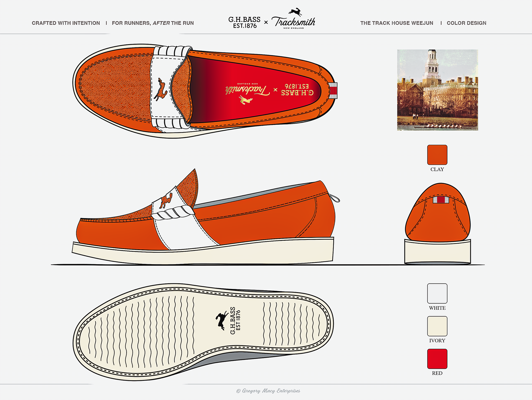The image size is (532, 400).
Task: Click THE TRACK HOUSE WEEJUN heading
Action: click(397, 23)
